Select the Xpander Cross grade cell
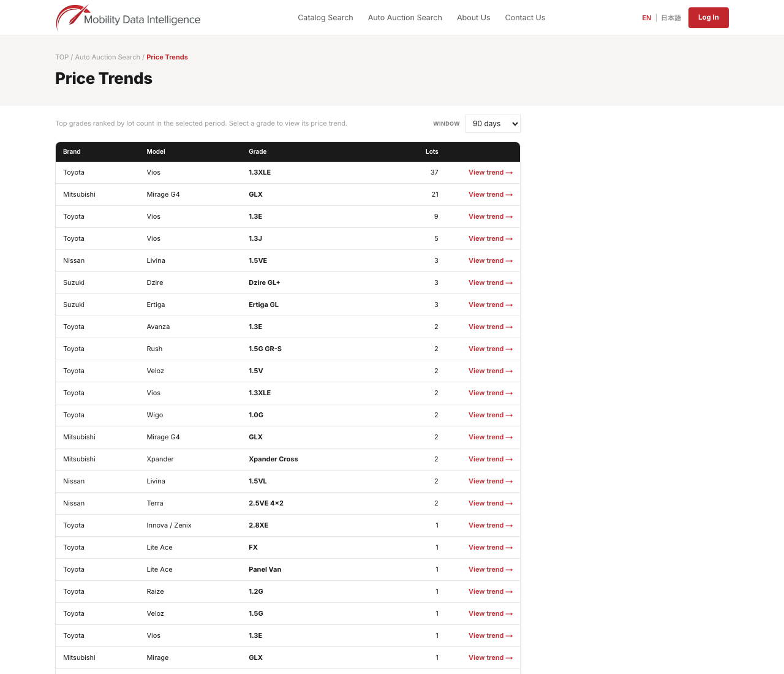 click(273, 460)
